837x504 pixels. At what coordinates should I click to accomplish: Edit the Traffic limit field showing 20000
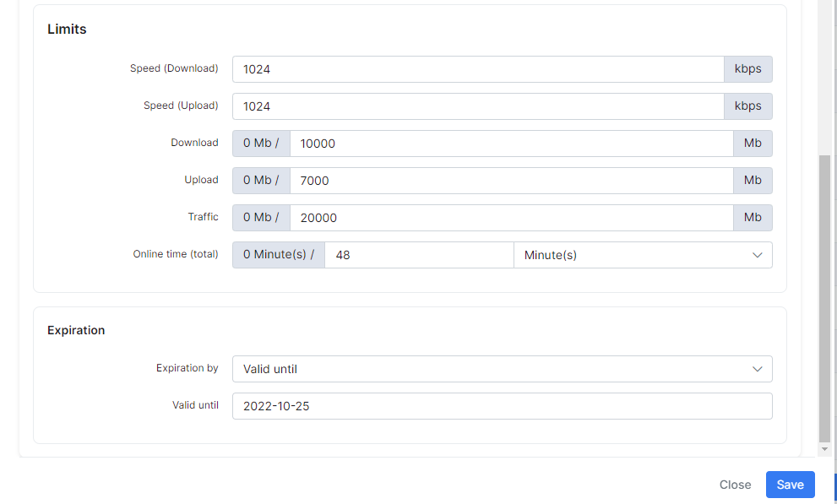click(x=511, y=218)
